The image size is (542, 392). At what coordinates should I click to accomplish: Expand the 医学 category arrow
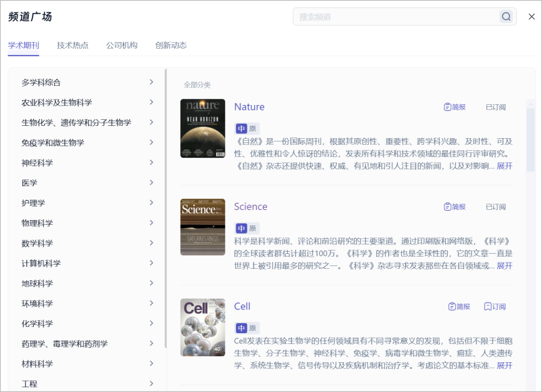coord(151,183)
